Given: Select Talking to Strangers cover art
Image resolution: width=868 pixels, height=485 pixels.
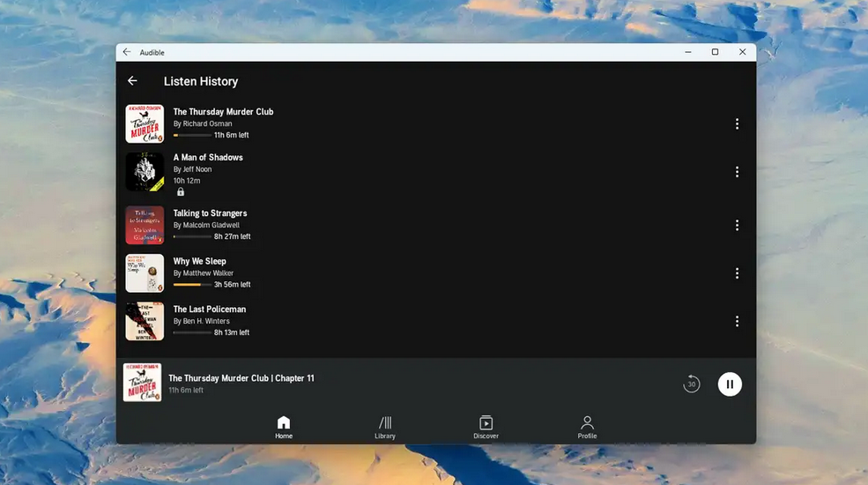Looking at the screenshot, I should click(x=145, y=226).
